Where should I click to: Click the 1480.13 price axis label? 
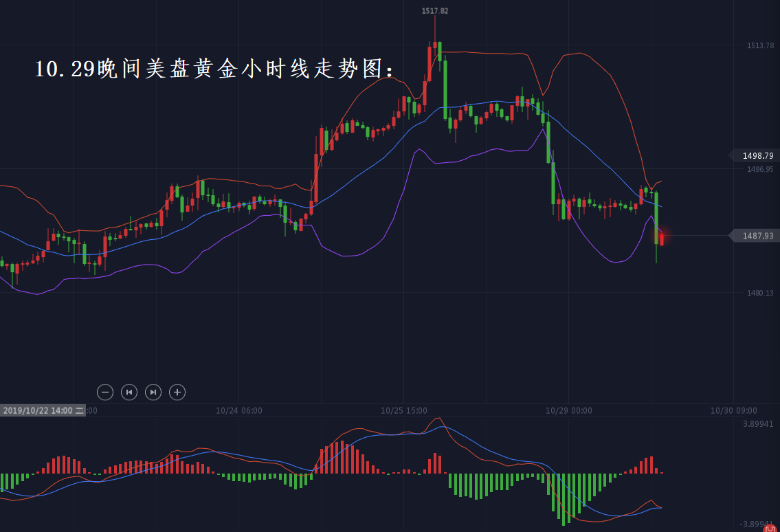pyautogui.click(x=760, y=293)
